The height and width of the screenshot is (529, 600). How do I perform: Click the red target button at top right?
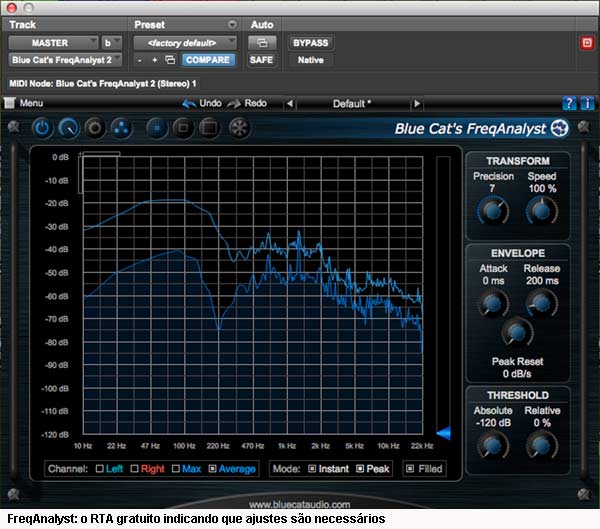pos(587,43)
